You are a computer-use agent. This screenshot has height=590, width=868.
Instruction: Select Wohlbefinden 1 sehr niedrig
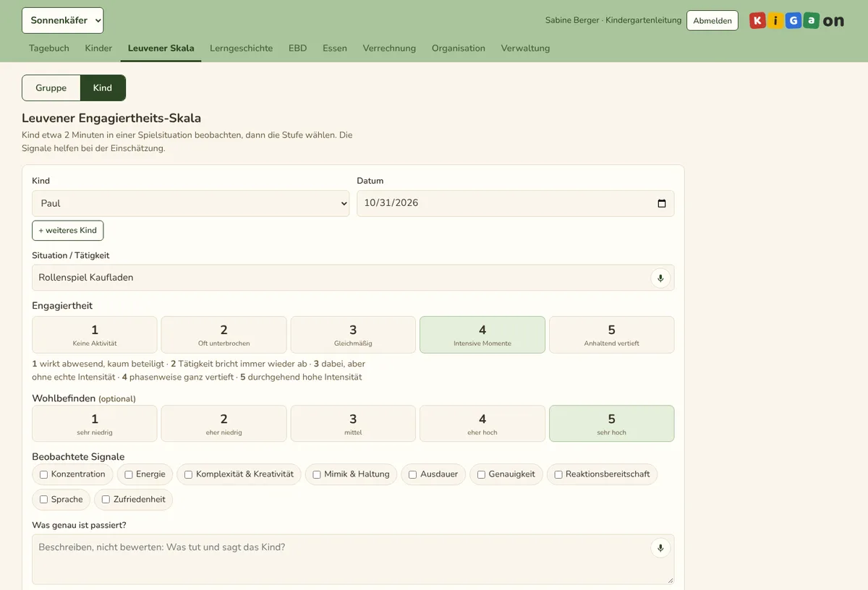tap(95, 424)
